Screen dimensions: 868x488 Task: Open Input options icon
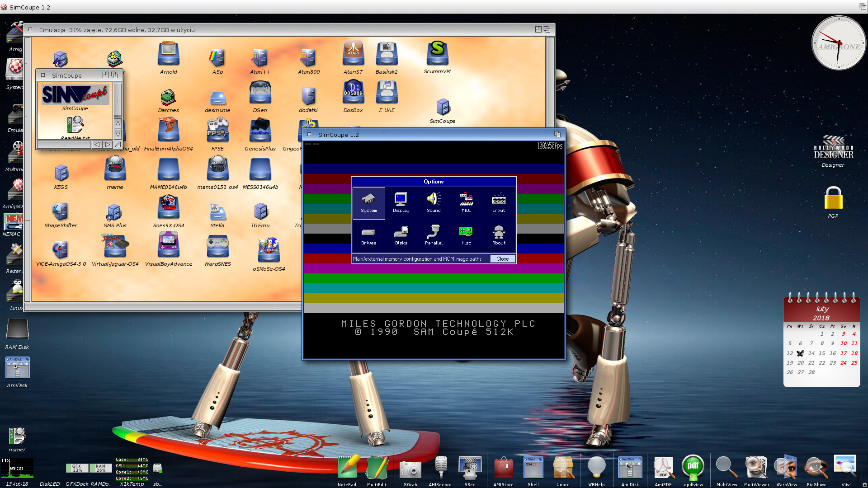coord(499,203)
